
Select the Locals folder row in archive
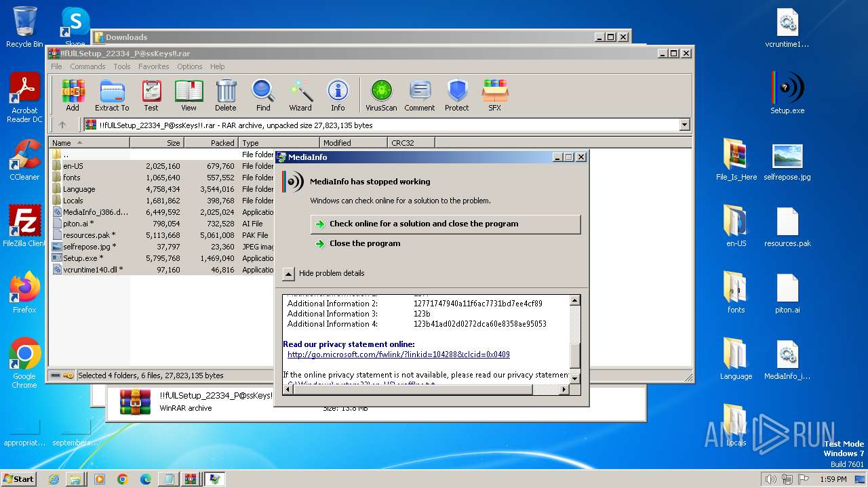[161, 201]
